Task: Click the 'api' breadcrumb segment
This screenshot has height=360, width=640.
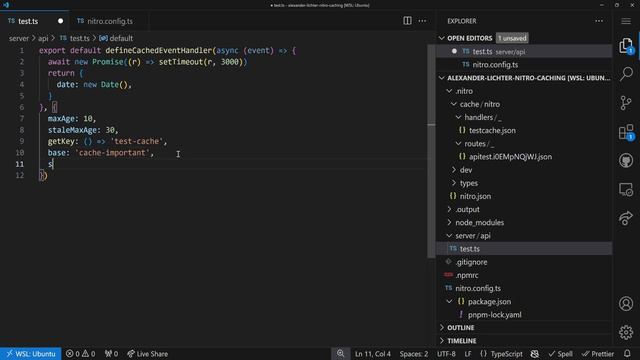Action: (43, 38)
